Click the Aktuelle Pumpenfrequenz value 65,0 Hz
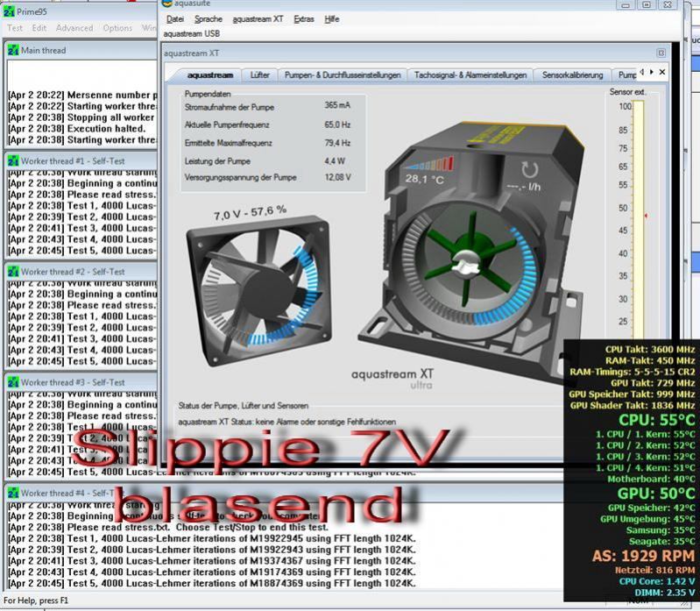700x611 pixels. (337, 124)
